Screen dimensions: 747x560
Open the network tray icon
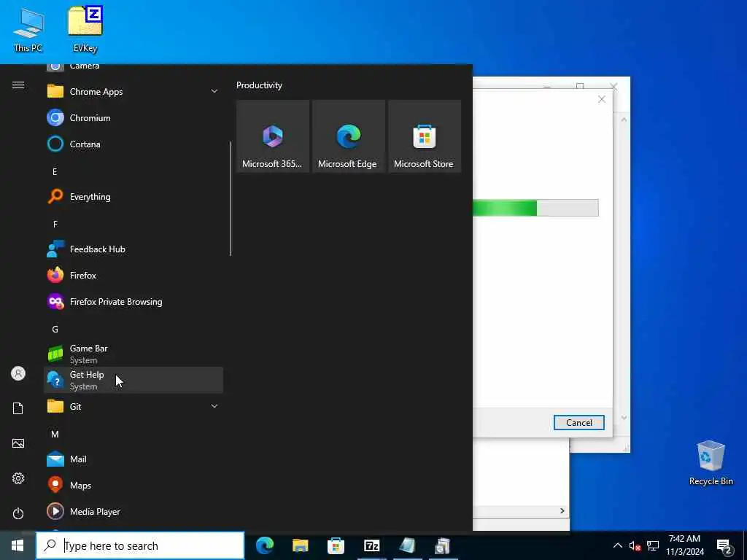point(653,545)
